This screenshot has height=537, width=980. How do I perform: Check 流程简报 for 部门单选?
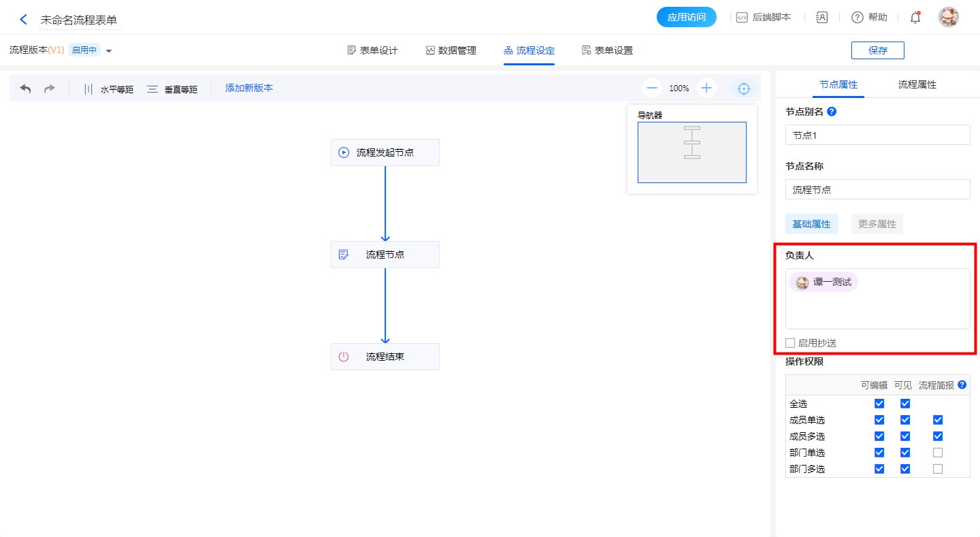click(x=938, y=453)
